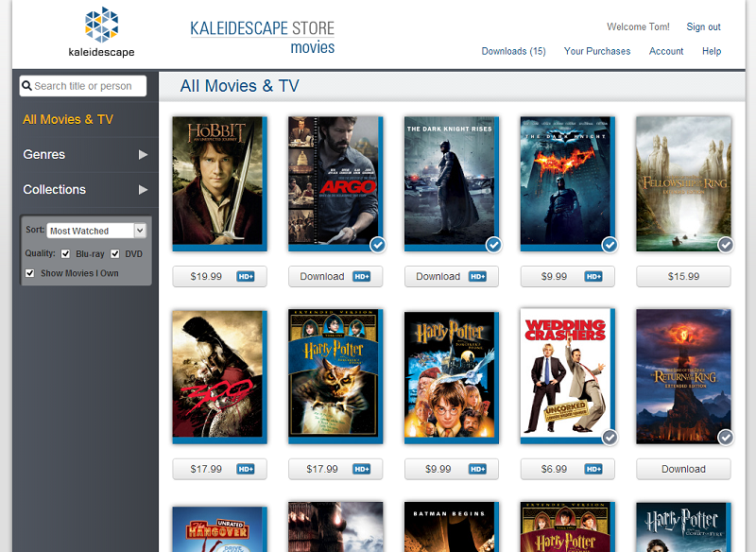Click the search magnifier icon
The height and width of the screenshot is (552, 756).
pos(27,86)
